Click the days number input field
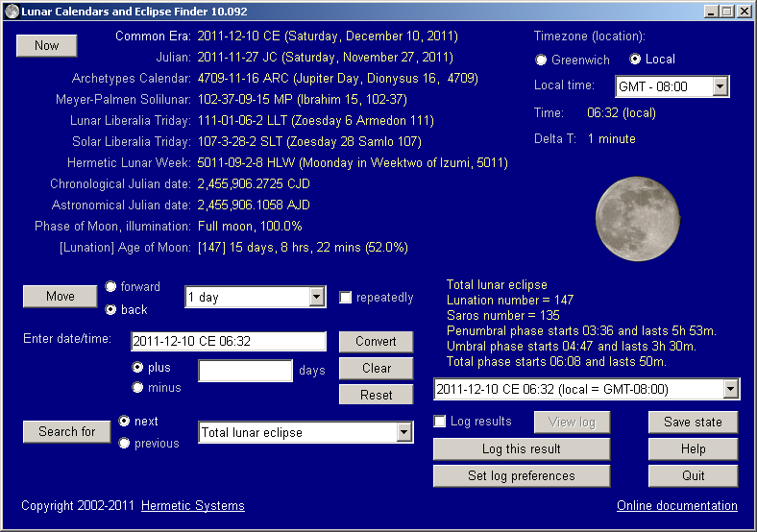This screenshot has width=757, height=532. click(245, 371)
